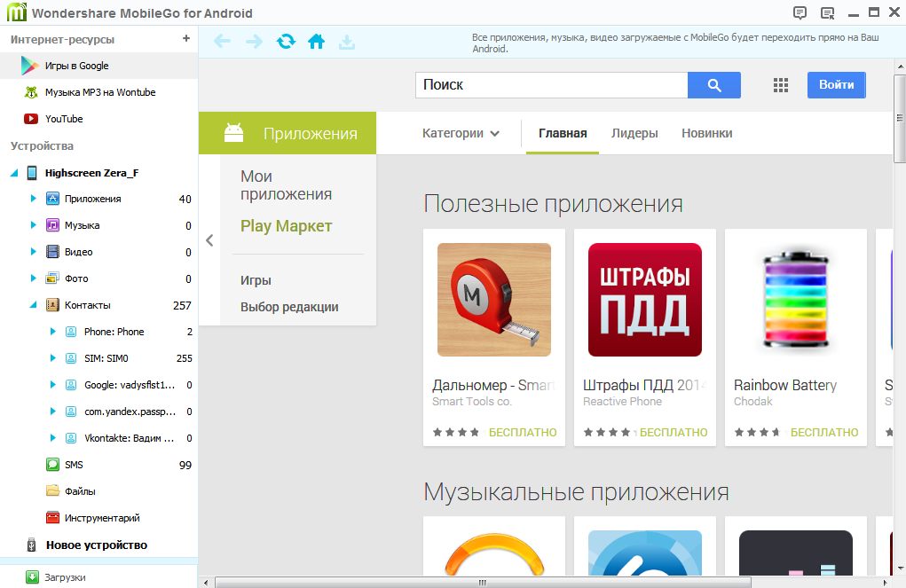Click the blue search magnifier button
The height and width of the screenshot is (588, 906).
pyautogui.click(x=713, y=85)
